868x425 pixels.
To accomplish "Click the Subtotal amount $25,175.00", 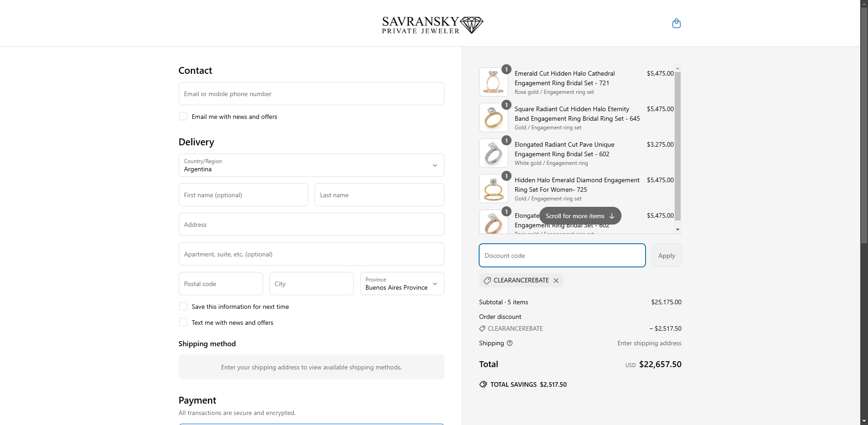I will 666,302.
